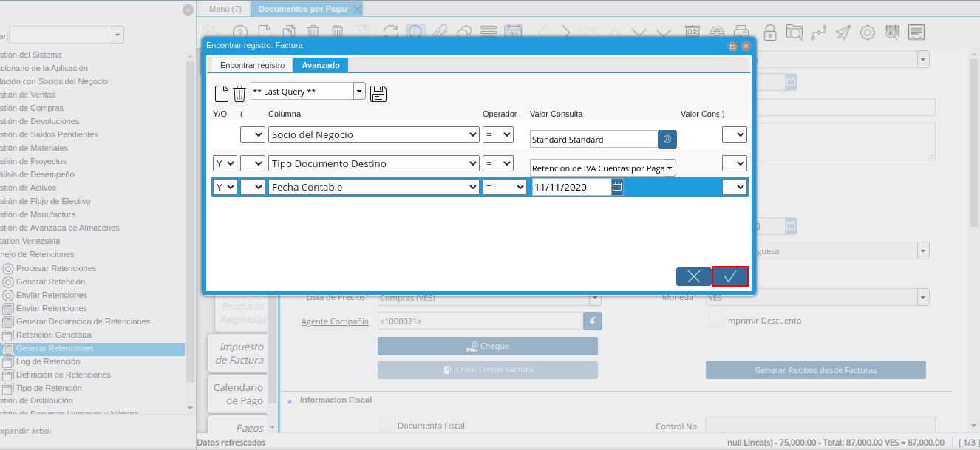Toggle the Documento Fiscal checkbox

(387, 426)
